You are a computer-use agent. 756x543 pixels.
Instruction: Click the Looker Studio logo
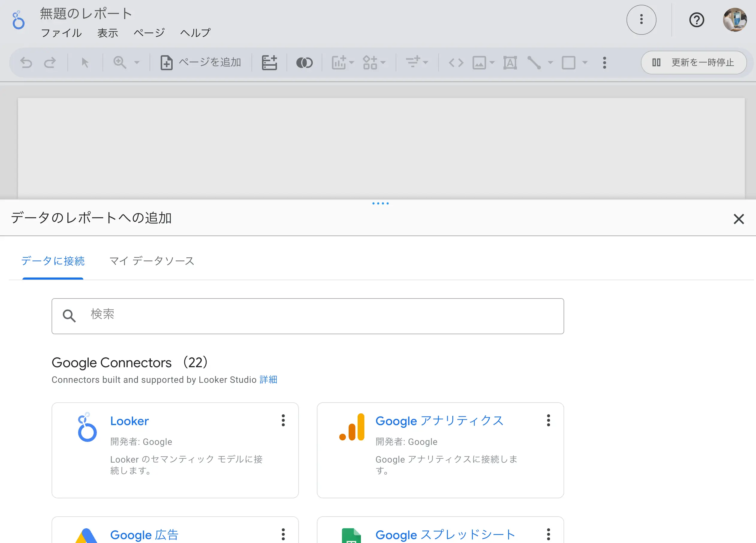[x=18, y=20]
